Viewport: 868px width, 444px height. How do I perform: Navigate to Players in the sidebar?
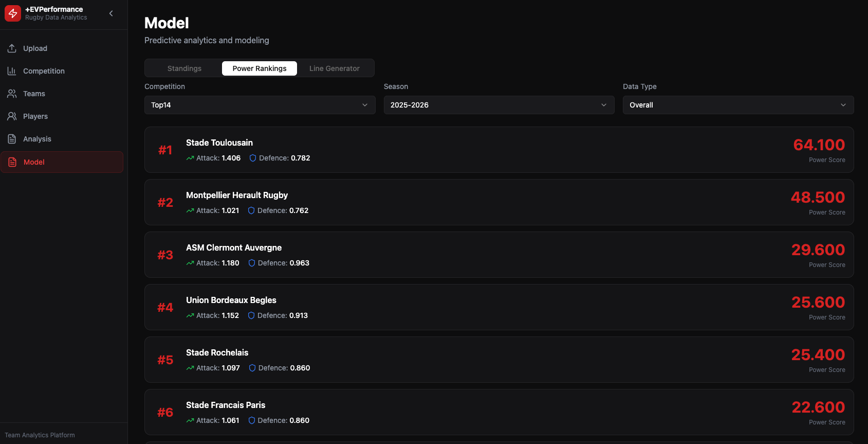click(62, 116)
